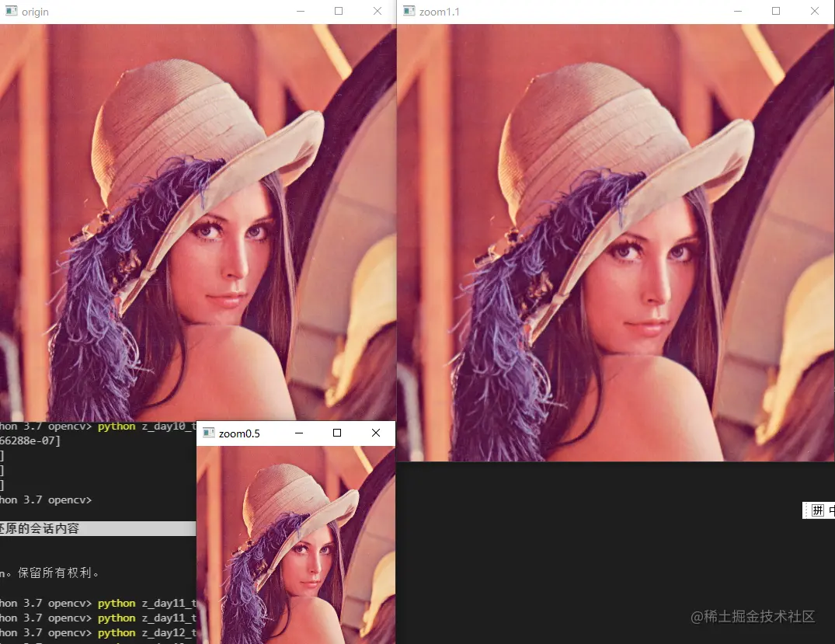This screenshot has height=644, width=835.
Task: Minimize the zoom0.5 window
Action: 299,433
